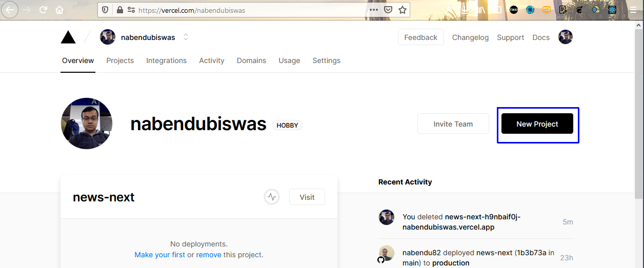644x268 pixels.
Task: Open the Changelog link
Action: click(470, 37)
